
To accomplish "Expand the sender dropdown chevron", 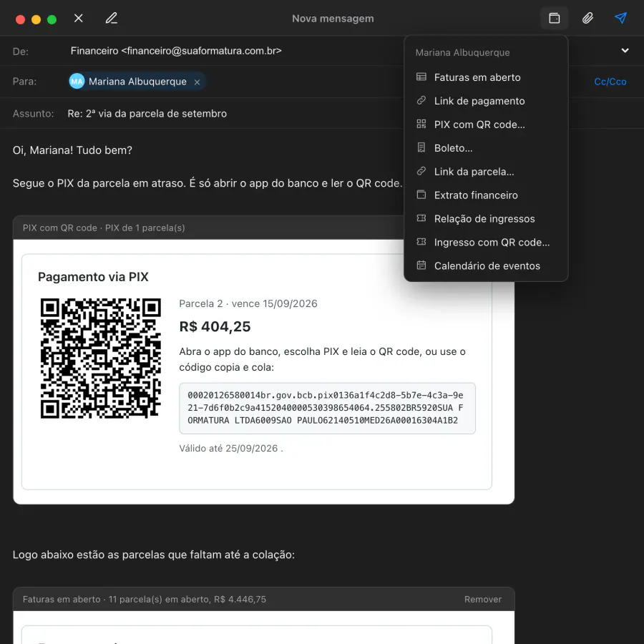I will pyautogui.click(x=625, y=51).
